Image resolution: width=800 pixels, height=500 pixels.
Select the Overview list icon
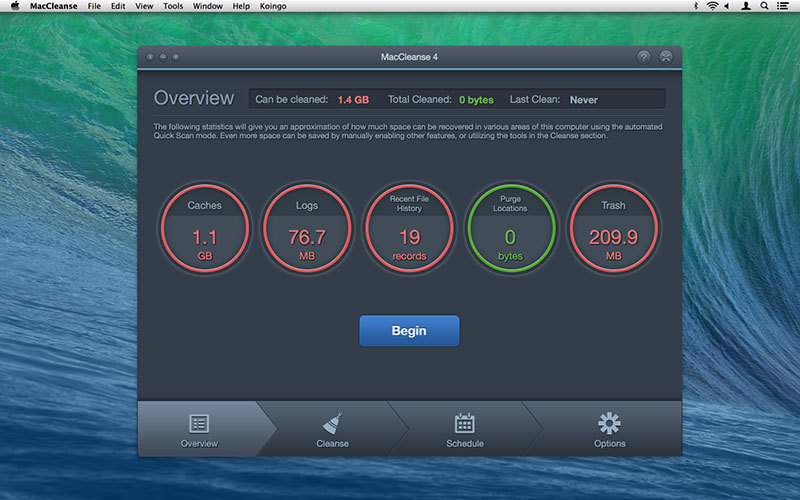click(x=199, y=423)
